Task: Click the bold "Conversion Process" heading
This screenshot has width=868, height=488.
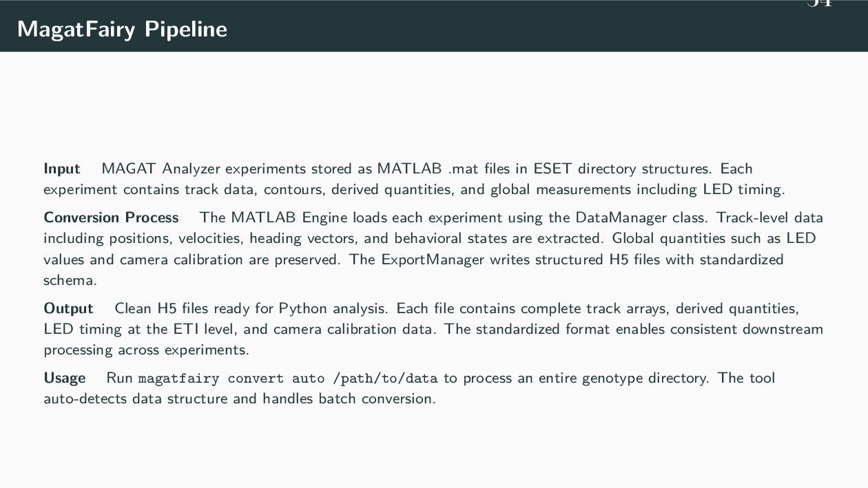Action: tap(111, 218)
